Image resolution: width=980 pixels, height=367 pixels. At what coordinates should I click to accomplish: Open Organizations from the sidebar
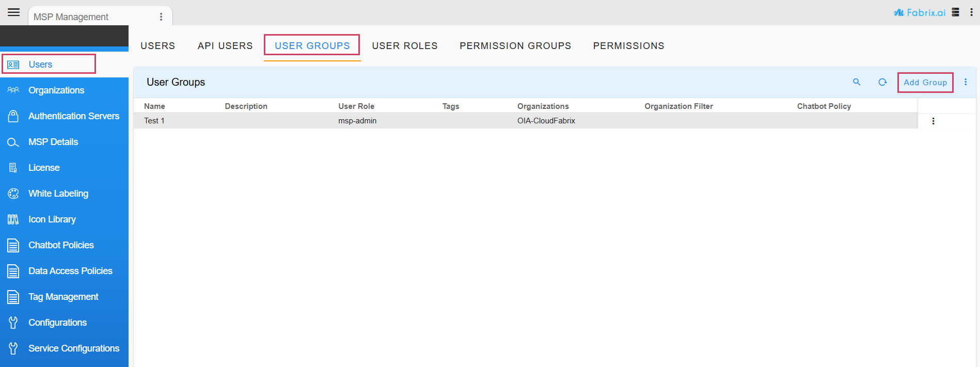coord(56,90)
